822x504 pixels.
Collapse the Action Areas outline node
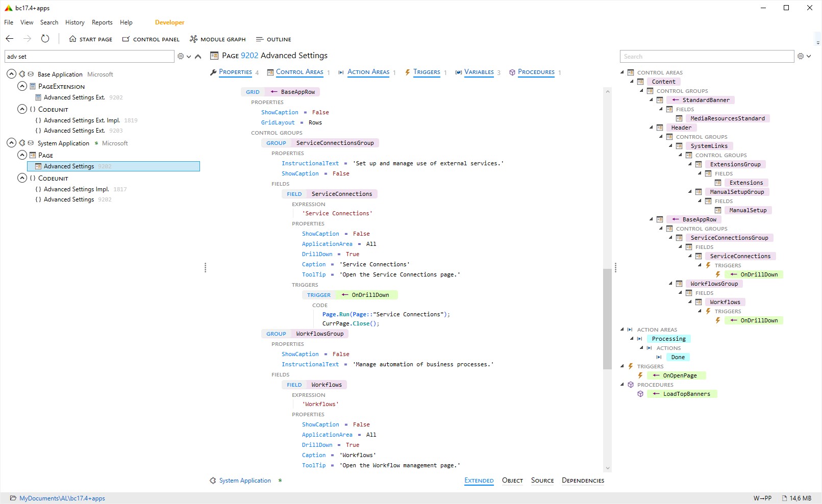point(622,330)
